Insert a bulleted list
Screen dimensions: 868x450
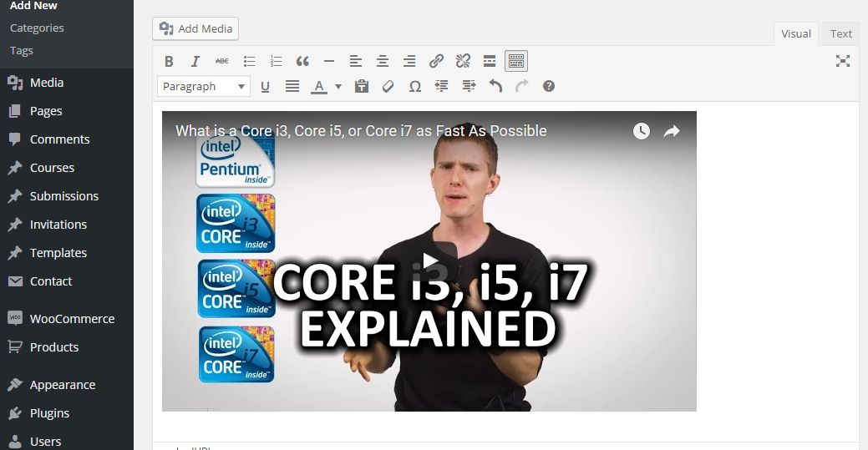coord(249,61)
